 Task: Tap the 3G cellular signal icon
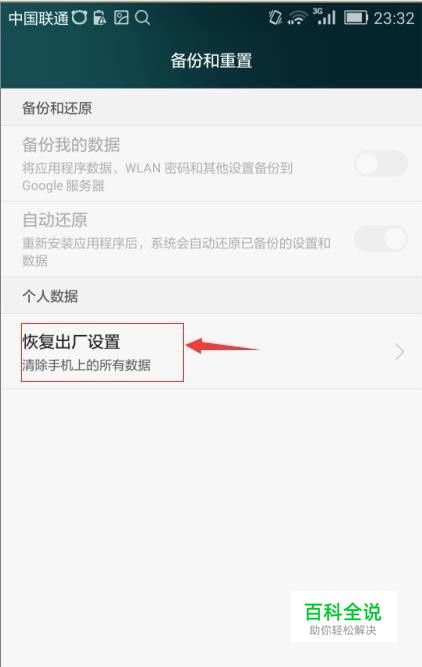325,17
